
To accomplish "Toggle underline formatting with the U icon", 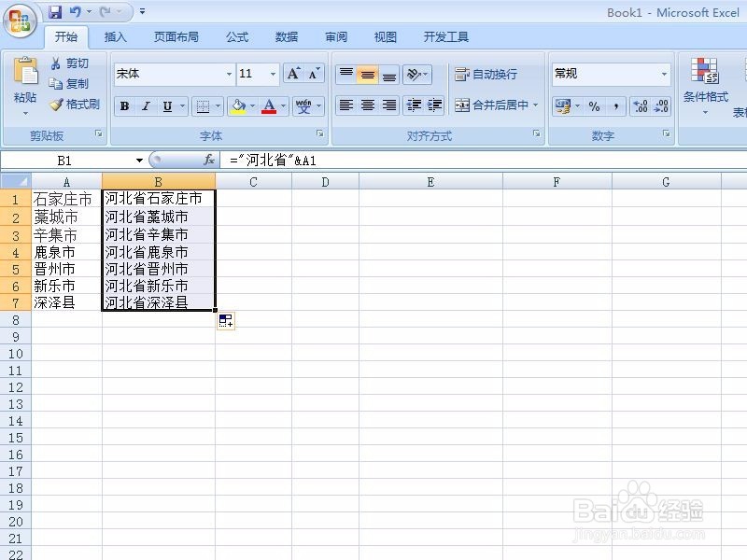I will click(x=167, y=106).
